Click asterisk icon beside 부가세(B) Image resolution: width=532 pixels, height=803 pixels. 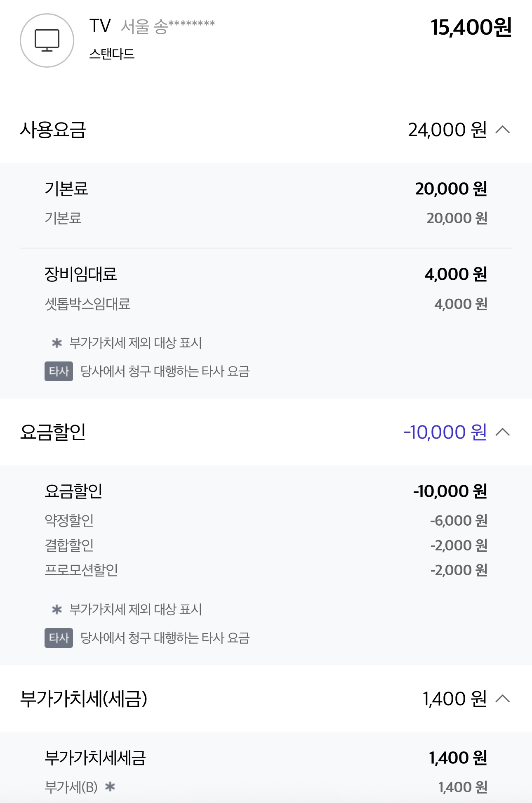tap(110, 787)
